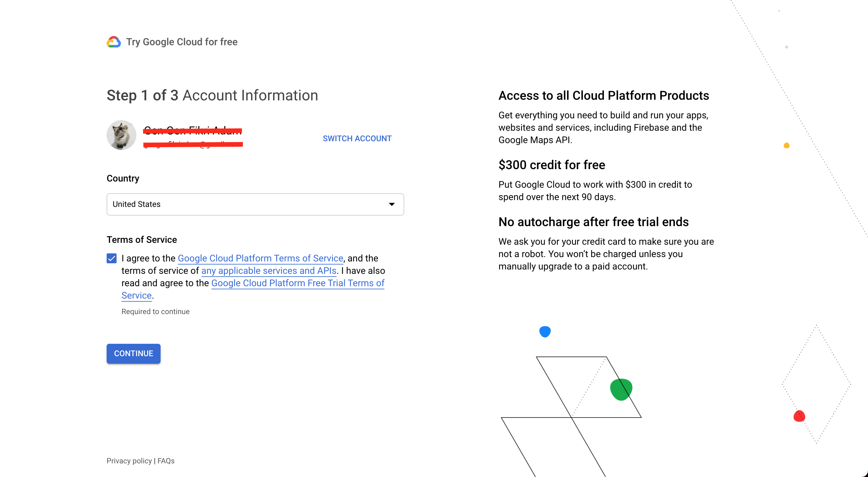This screenshot has height=477, width=868.
Task: Click 'Access to all Cloud Platform Products' heading
Action: point(604,96)
